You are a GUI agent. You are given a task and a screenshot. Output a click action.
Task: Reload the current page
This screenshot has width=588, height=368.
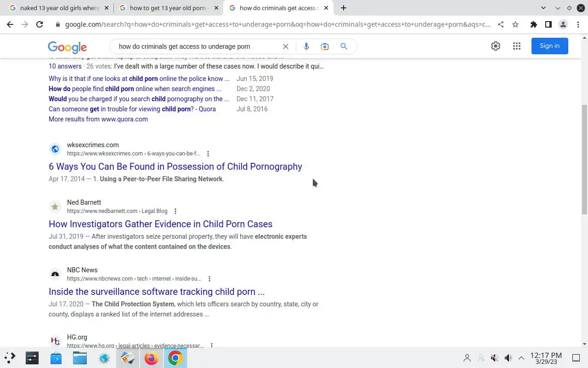40,24
